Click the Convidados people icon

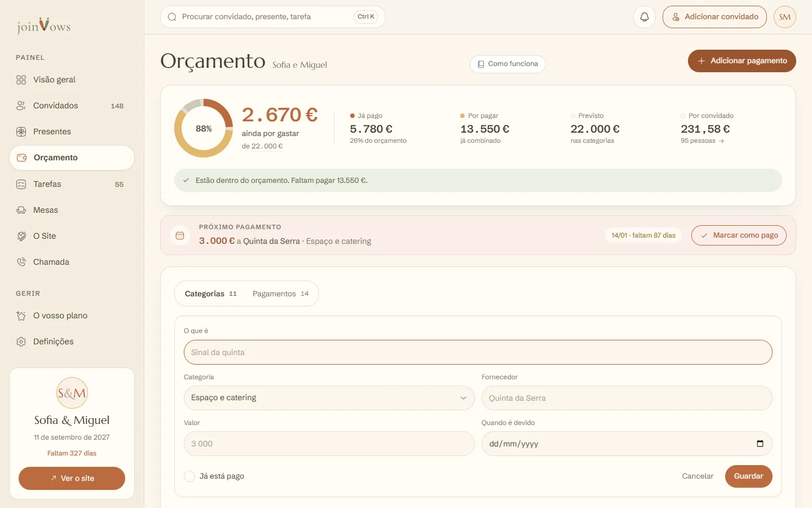tap(21, 106)
